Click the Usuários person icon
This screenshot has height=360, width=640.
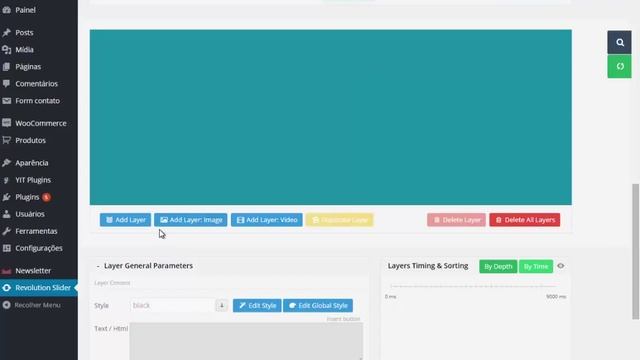(x=7, y=214)
